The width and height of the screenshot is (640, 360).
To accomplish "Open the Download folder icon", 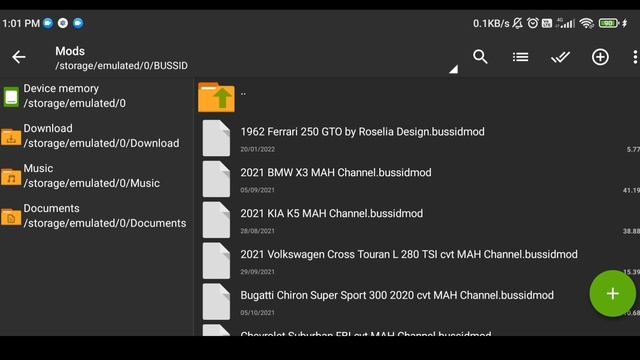I will click(11, 137).
